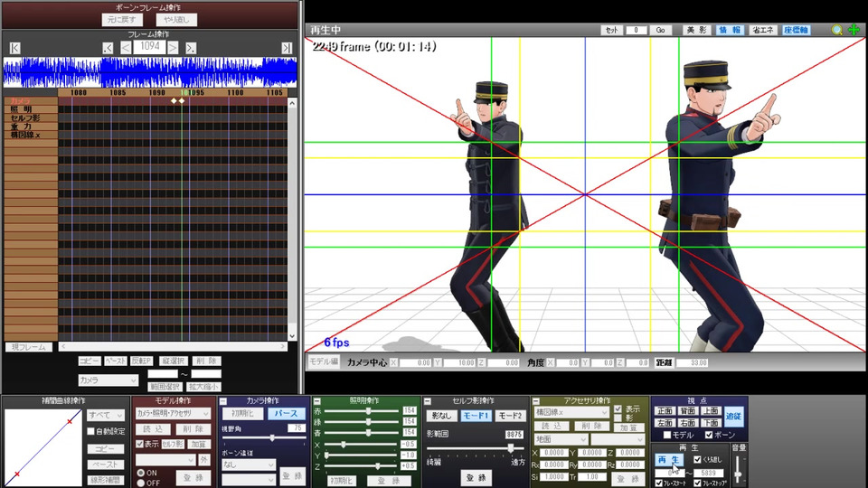Jump to the last frame of timeline
Viewport: 868px width, 488px height.
tap(287, 48)
